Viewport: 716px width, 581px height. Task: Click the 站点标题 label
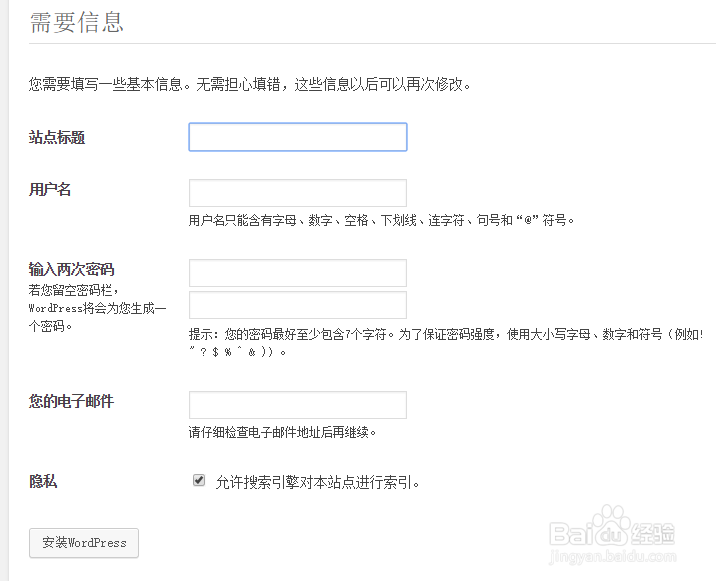pos(57,137)
